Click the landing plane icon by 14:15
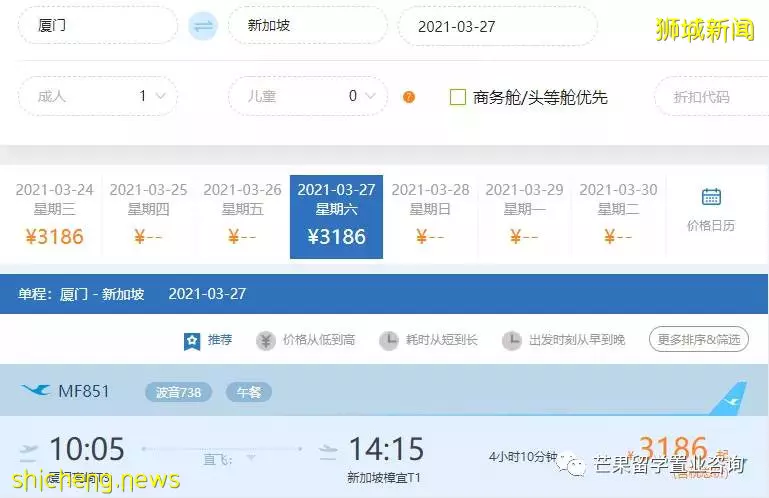The height and width of the screenshot is (498, 769). pyautogui.click(x=328, y=452)
